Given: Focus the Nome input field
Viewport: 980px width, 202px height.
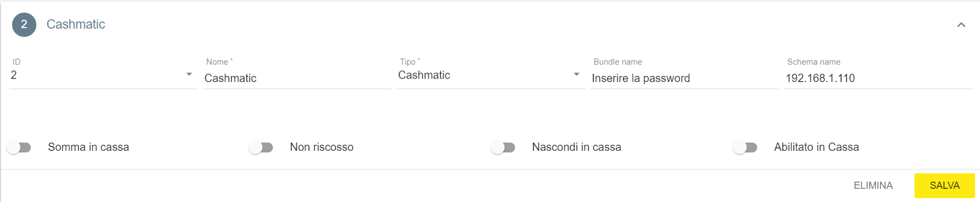Looking at the screenshot, I should [297, 78].
